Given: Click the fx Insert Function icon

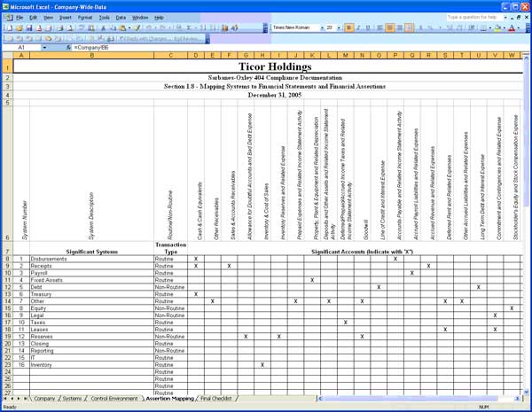Looking at the screenshot, I should [68, 48].
